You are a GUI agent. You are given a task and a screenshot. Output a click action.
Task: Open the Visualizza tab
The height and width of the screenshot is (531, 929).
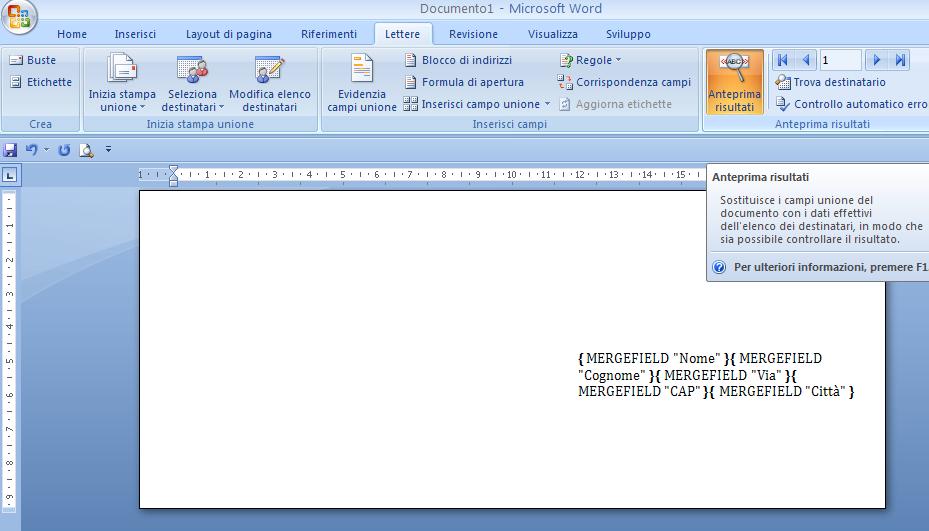553,34
